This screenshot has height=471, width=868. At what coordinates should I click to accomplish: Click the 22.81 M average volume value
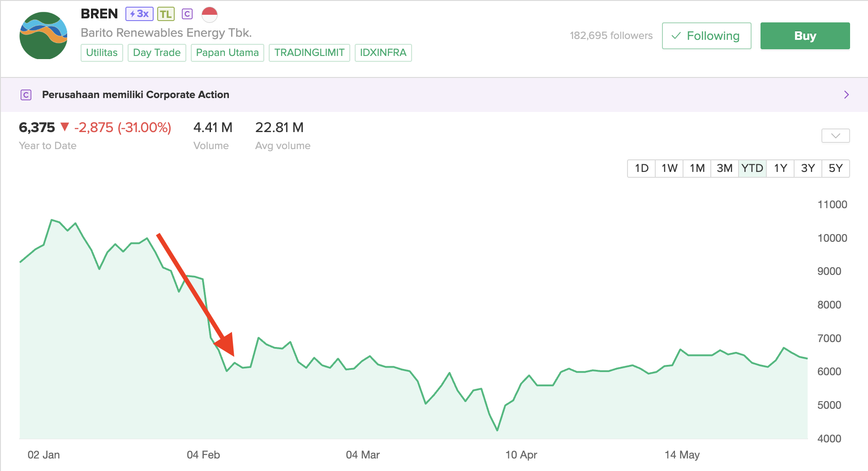pos(279,128)
